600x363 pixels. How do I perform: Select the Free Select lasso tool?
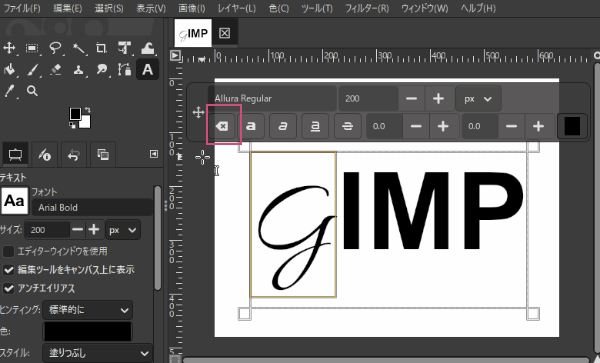(x=55, y=48)
